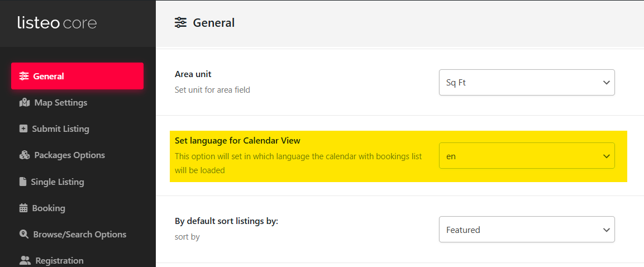
Task: Open the Area unit dropdown
Action: (x=527, y=83)
